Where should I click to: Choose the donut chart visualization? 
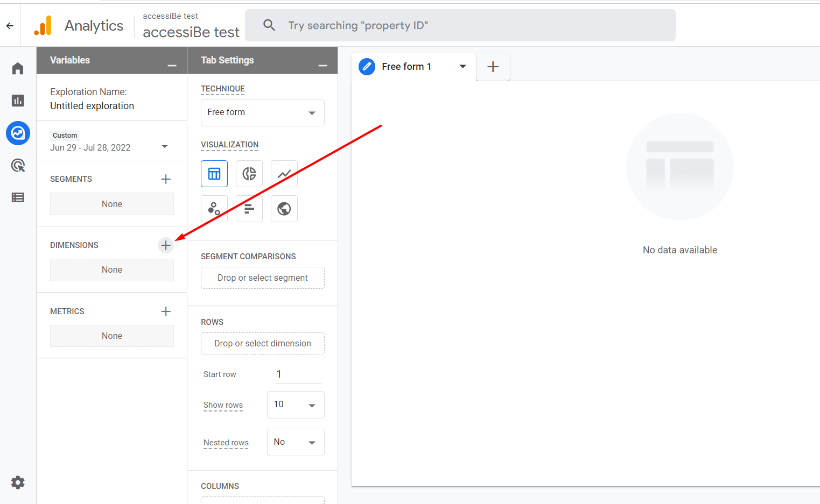coord(249,174)
